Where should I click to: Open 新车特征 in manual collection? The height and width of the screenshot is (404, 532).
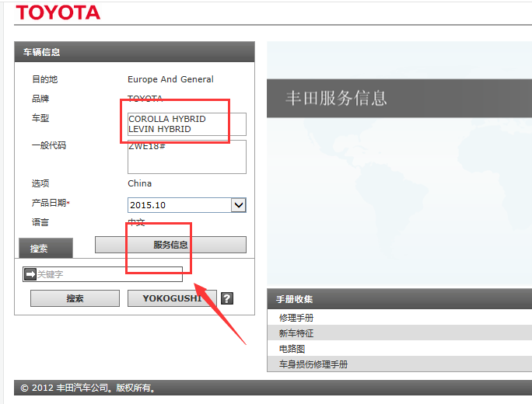pos(296,333)
